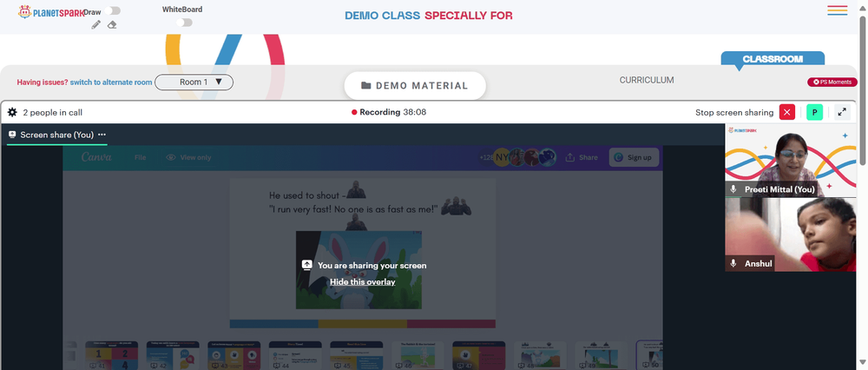The height and width of the screenshot is (370, 868).
Task: Click the View only eye indicator
Action: [x=188, y=157]
